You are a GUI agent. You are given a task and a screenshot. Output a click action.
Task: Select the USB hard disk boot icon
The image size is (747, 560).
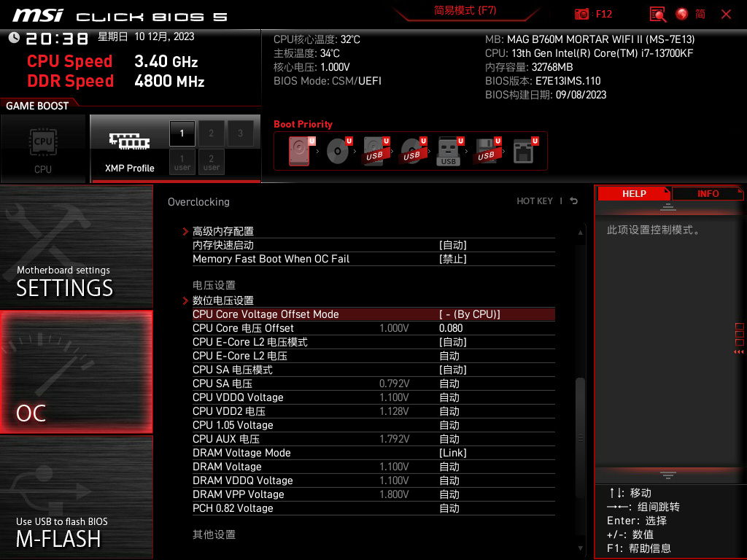(376, 151)
